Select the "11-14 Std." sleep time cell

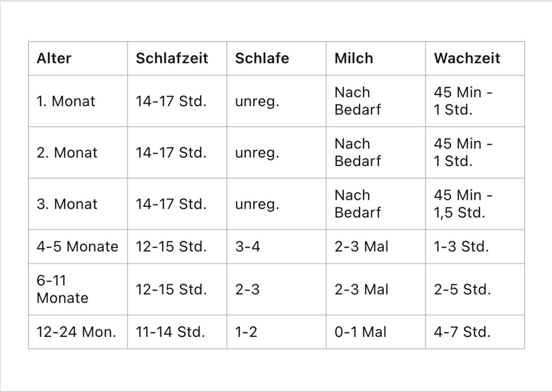(170, 332)
